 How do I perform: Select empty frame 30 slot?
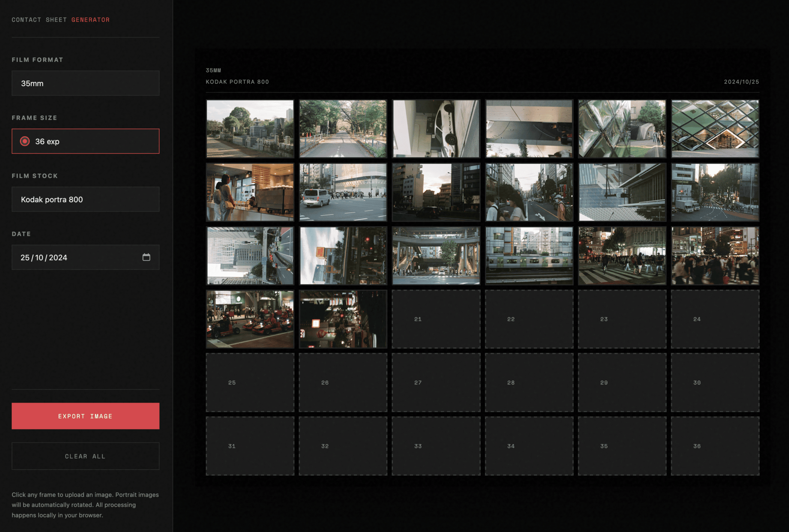pos(715,383)
